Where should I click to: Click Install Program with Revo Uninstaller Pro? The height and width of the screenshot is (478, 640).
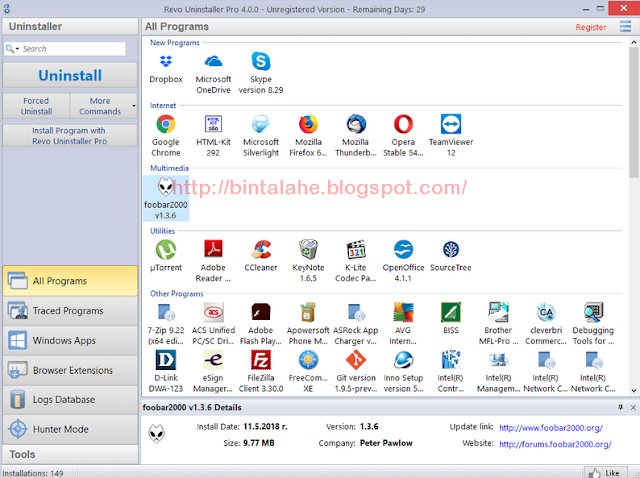(x=70, y=136)
